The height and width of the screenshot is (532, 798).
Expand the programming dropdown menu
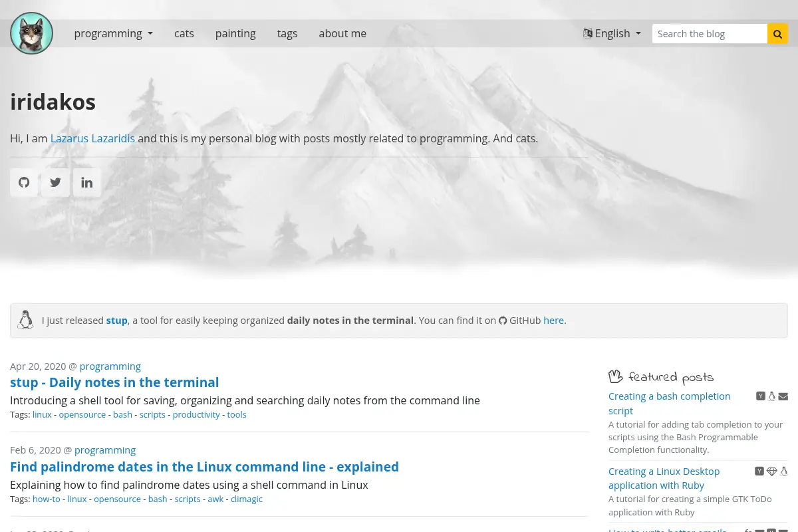(x=113, y=33)
